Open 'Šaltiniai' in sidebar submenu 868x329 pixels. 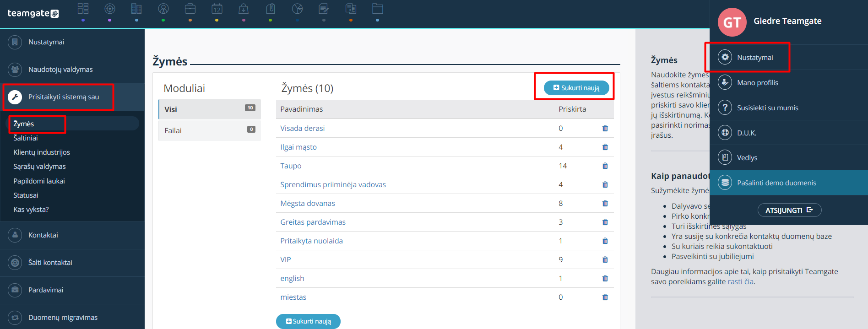point(26,138)
